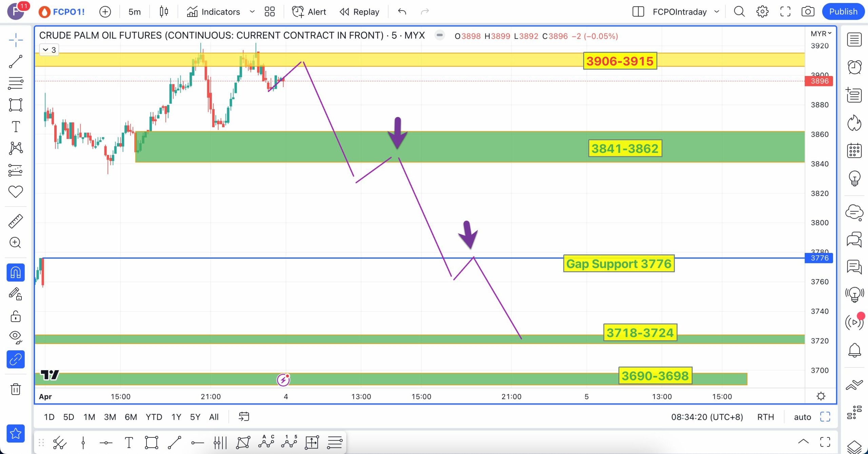Open the camera snapshot icon
Screen dimensions: 868x454
pos(808,12)
